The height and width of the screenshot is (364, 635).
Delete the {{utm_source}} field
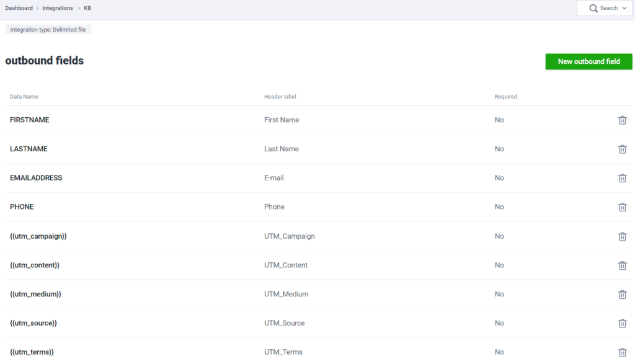(x=622, y=323)
